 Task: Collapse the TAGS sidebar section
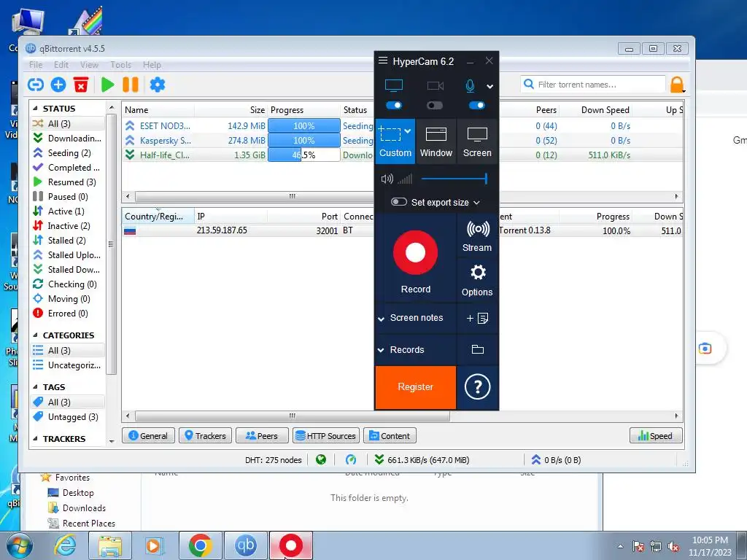35,386
